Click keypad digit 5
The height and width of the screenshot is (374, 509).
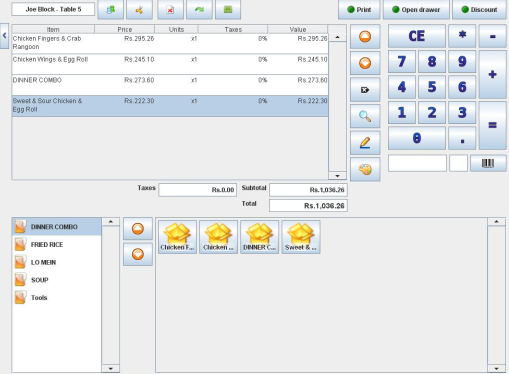tap(432, 87)
